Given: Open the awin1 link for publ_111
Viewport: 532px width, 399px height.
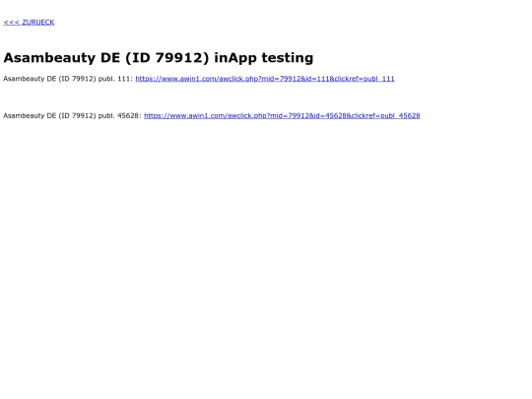Looking at the screenshot, I should 265,79.
